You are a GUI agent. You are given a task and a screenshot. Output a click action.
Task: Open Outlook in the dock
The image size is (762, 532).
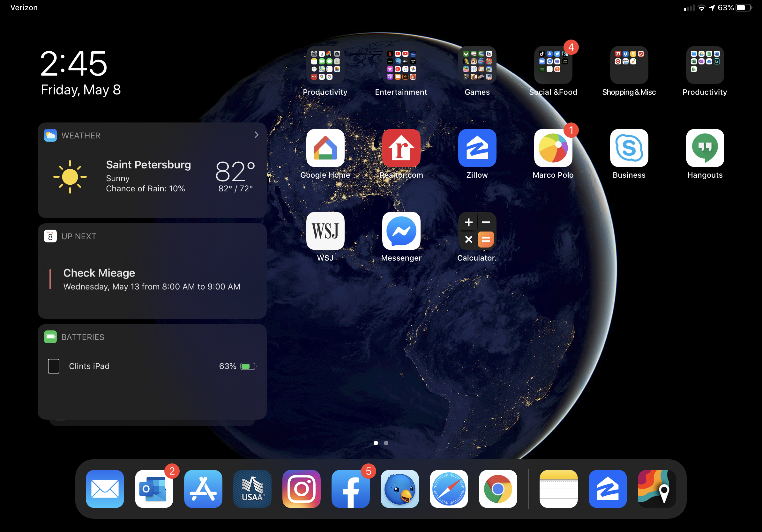tap(154, 489)
